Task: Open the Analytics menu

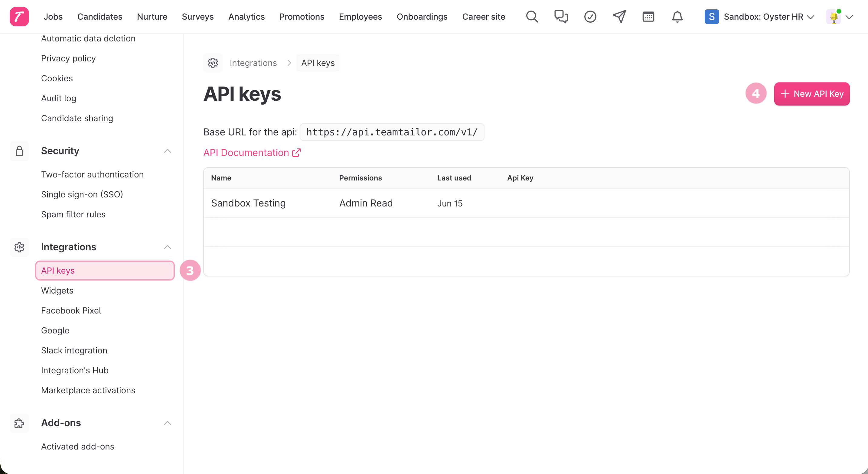Action: [247, 17]
